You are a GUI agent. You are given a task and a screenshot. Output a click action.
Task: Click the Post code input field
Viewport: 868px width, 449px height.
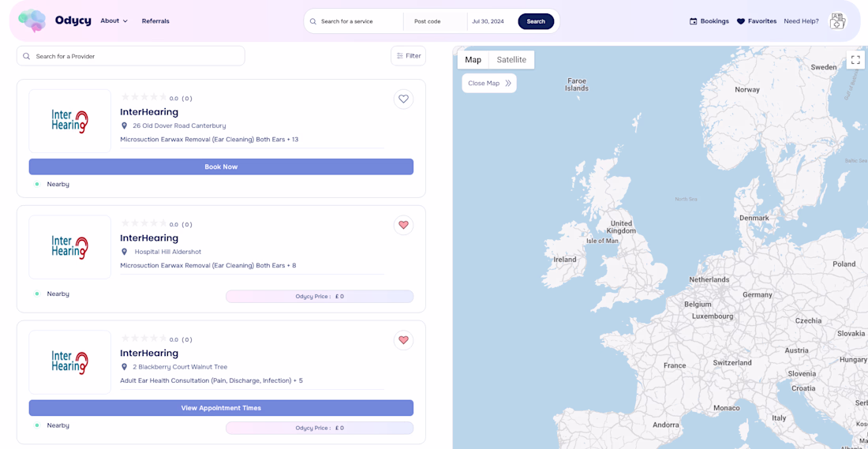coord(434,21)
